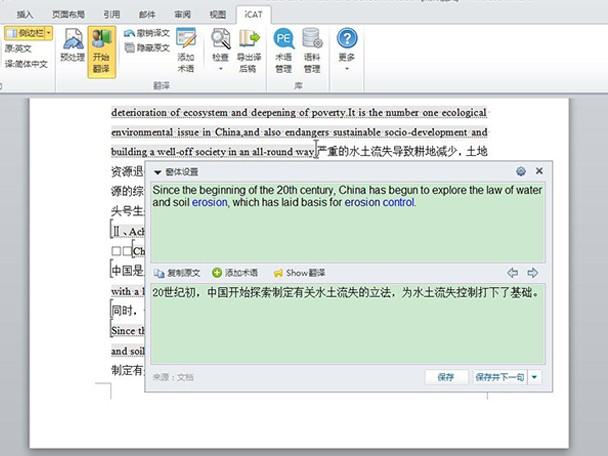Screen dimensions: 608x456
Task: Click the 保存 save button
Action: 446,377
